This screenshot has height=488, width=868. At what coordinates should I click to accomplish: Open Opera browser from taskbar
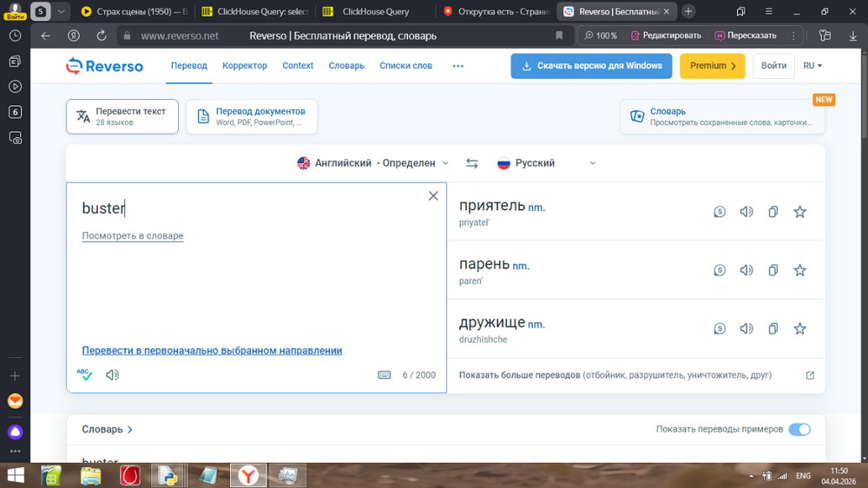(x=129, y=475)
